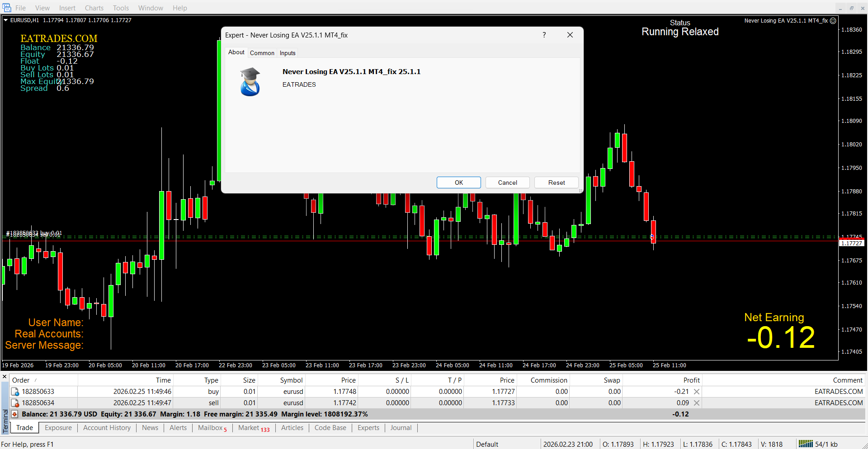Open the Tools menu

121,8
